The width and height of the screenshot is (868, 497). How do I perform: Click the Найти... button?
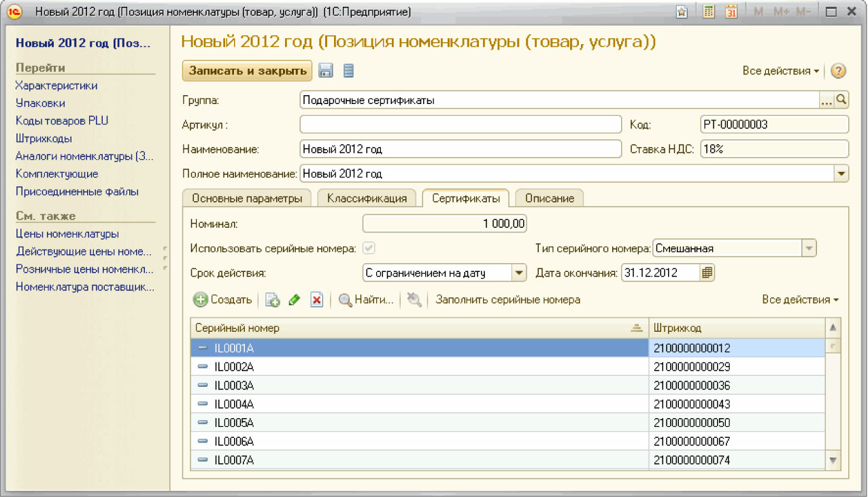(366, 300)
